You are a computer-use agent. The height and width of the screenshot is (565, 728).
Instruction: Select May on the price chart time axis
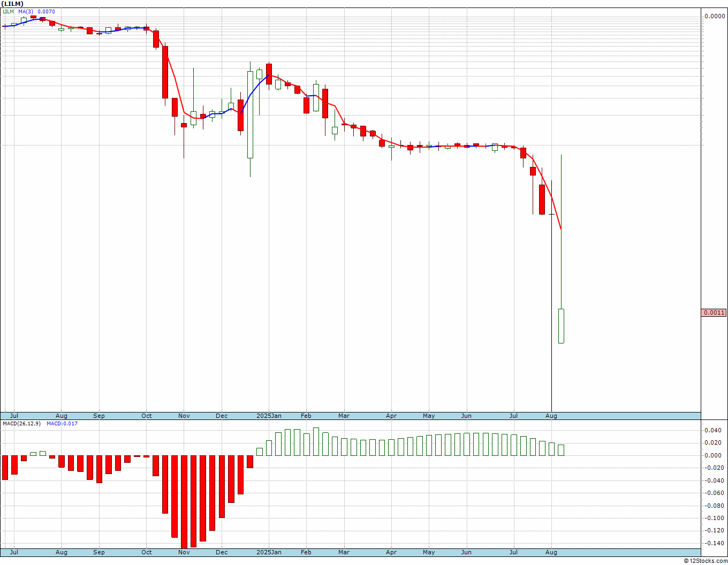point(429,416)
